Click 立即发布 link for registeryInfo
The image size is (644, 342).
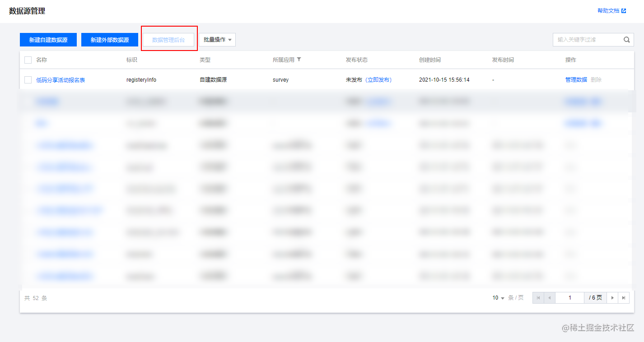pos(378,80)
